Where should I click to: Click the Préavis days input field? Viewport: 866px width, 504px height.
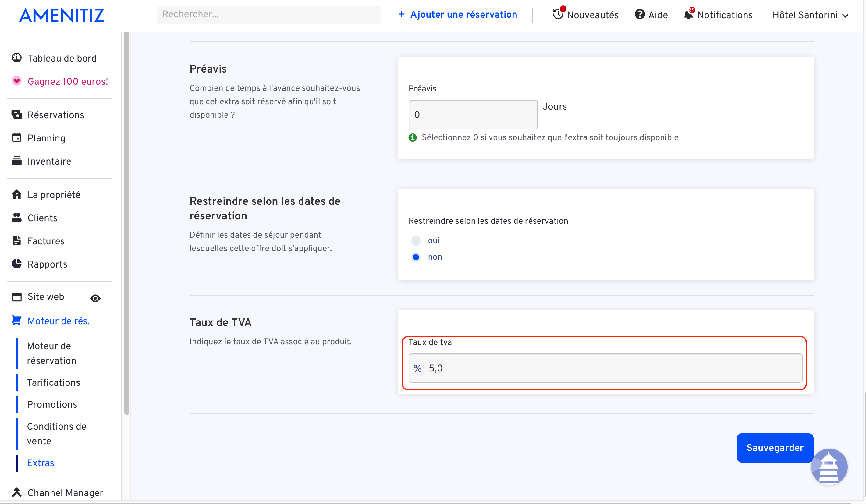click(x=473, y=114)
